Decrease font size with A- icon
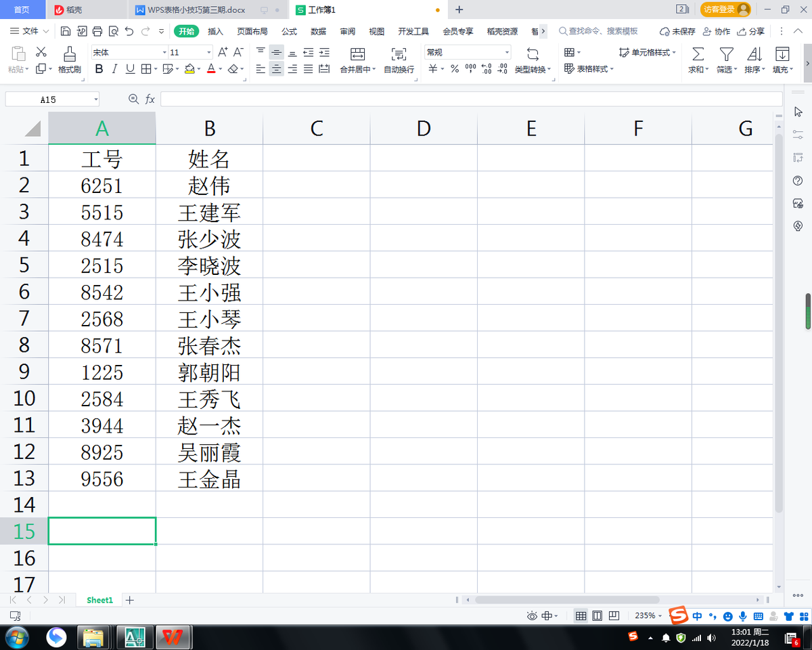This screenshot has height=650, width=812. click(238, 52)
